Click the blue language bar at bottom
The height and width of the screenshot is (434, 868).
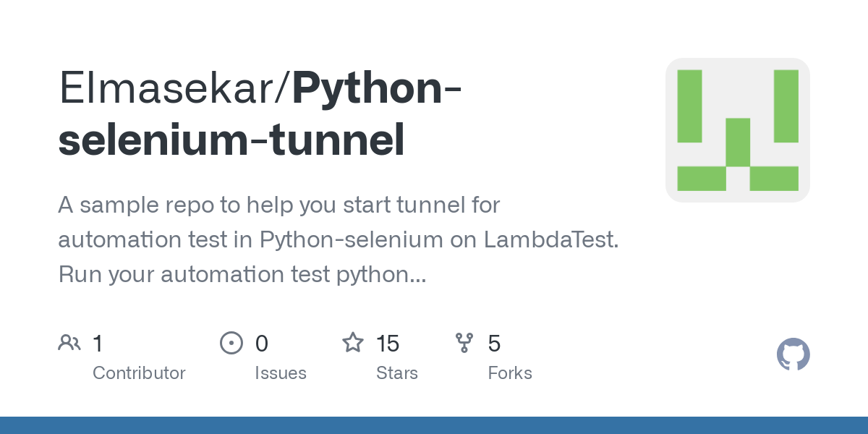pyautogui.click(x=434, y=425)
